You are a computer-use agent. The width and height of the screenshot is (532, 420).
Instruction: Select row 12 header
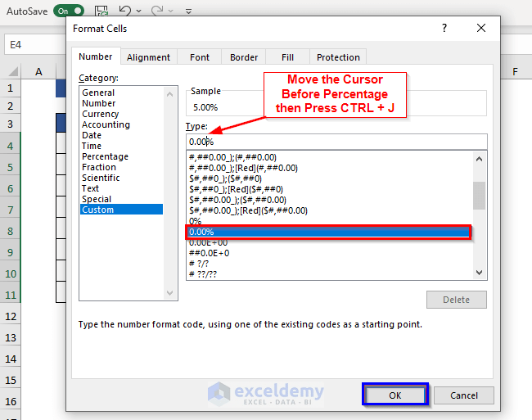click(10, 316)
